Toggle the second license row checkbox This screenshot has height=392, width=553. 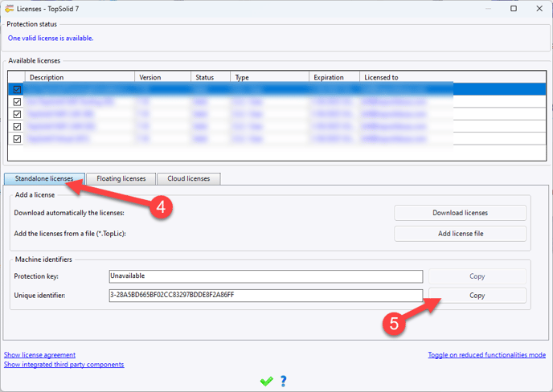17,102
